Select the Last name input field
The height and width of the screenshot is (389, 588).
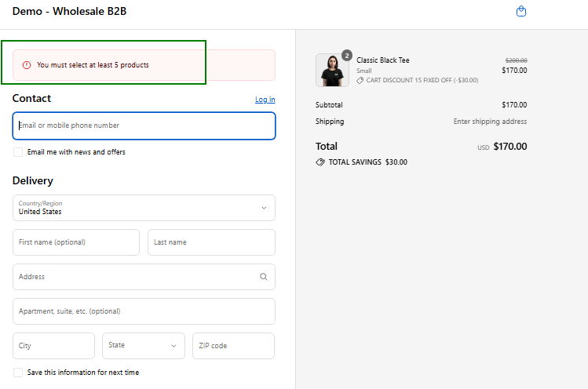click(x=211, y=242)
